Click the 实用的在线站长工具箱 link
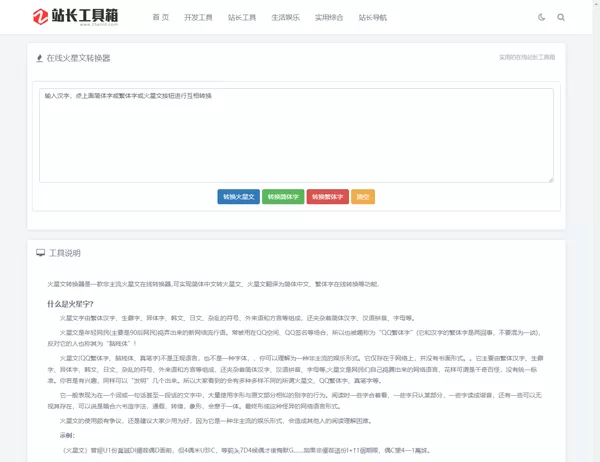 pyautogui.click(x=527, y=57)
